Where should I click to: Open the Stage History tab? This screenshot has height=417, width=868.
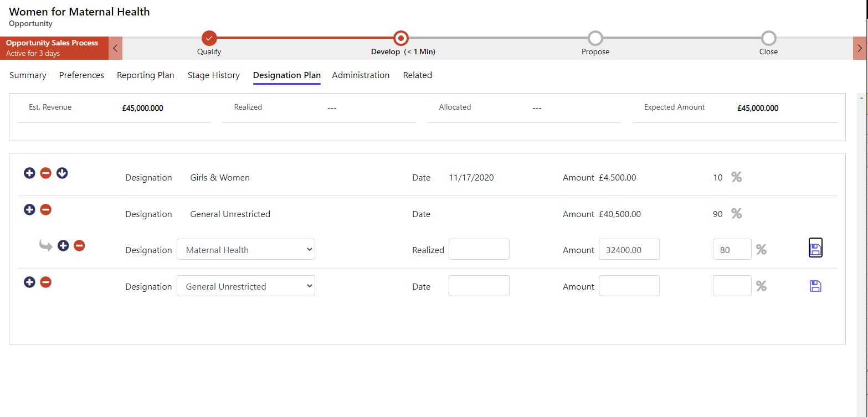tap(214, 75)
